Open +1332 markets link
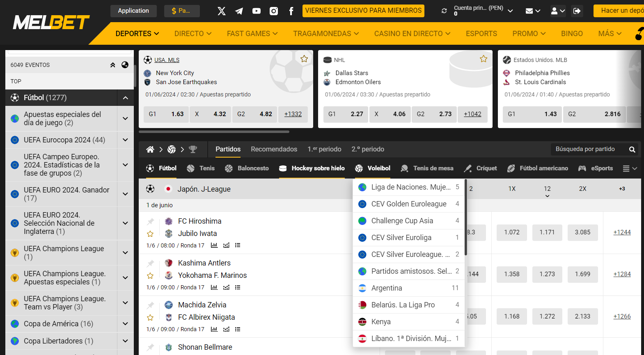The height and width of the screenshot is (355, 644). point(293,114)
